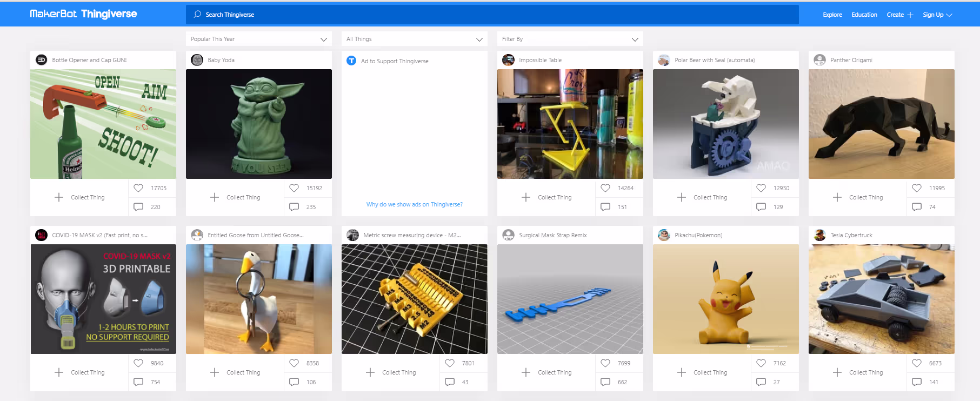
Task: Collect the COVID-19 MASK v2 thing
Action: pos(79,372)
